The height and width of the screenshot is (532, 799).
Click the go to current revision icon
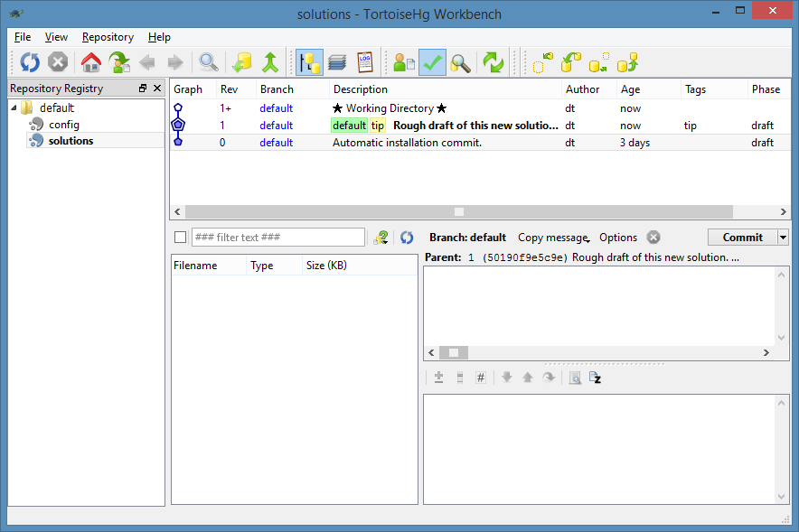click(x=119, y=62)
